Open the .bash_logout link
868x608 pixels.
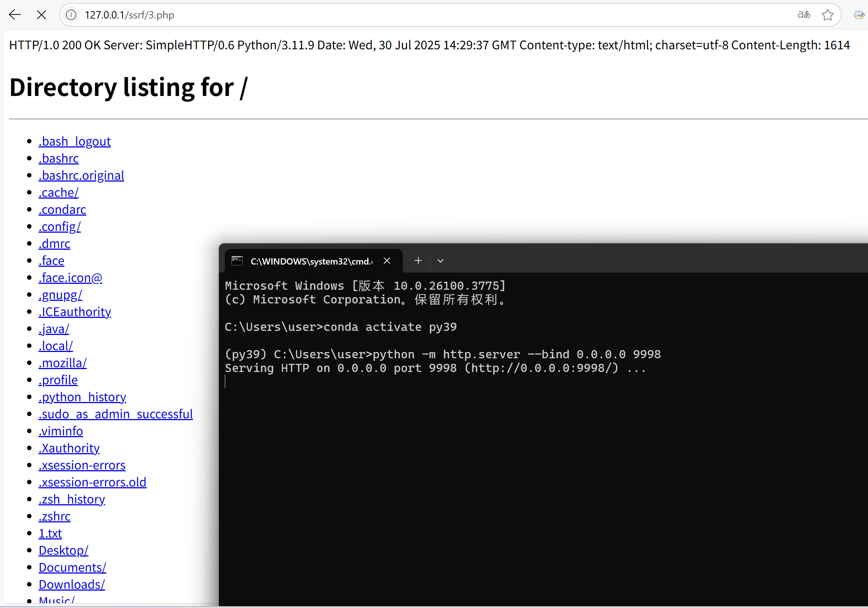(74, 142)
